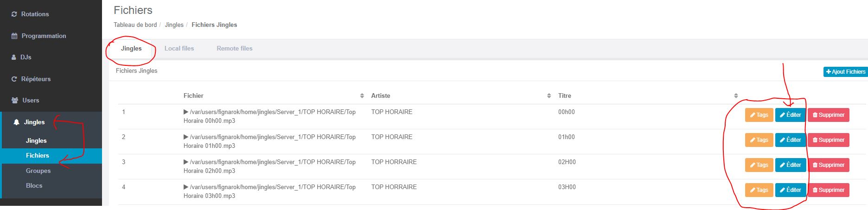Screen dimensions: 868x210
Task: Play Top Horaire 00h00.mp3 preview icon
Action: click(x=186, y=112)
